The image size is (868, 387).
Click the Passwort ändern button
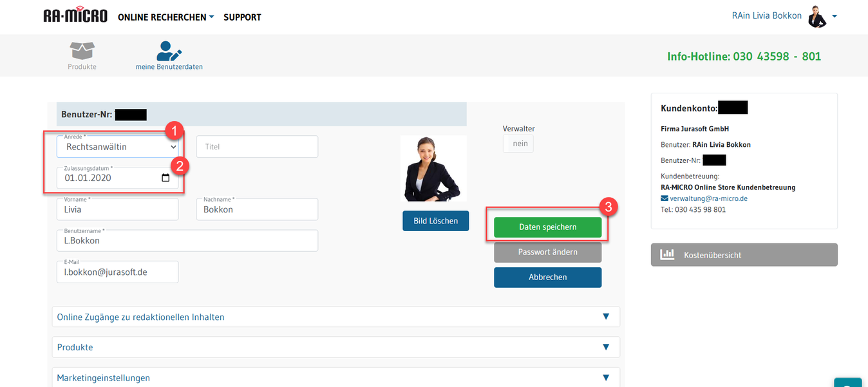[x=547, y=252]
